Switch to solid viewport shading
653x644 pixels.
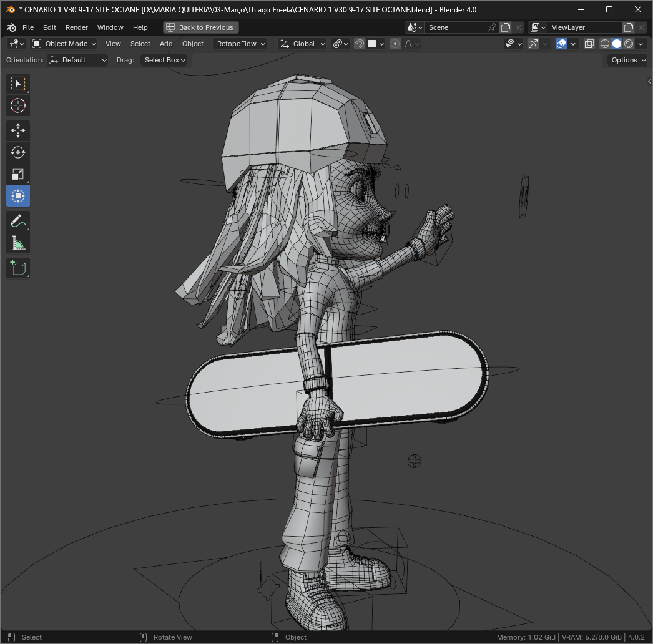(617, 44)
